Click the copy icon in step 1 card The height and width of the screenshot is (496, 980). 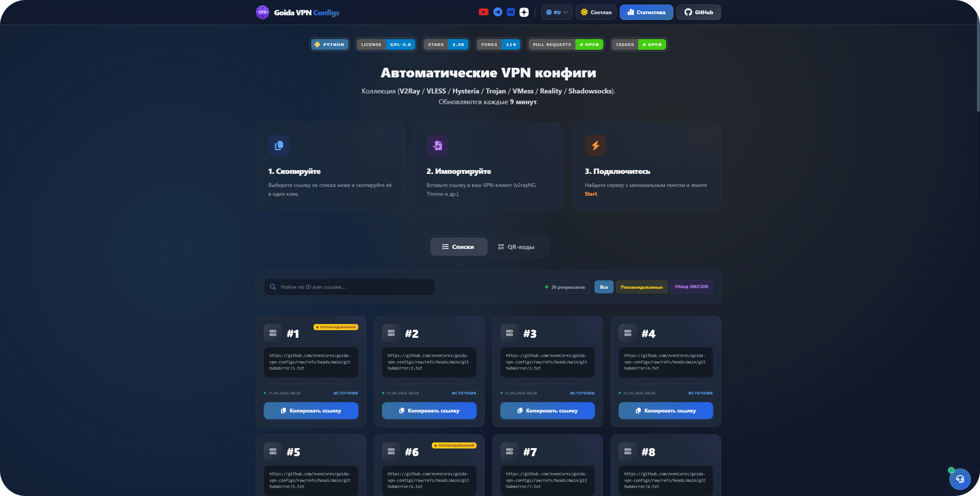(279, 146)
